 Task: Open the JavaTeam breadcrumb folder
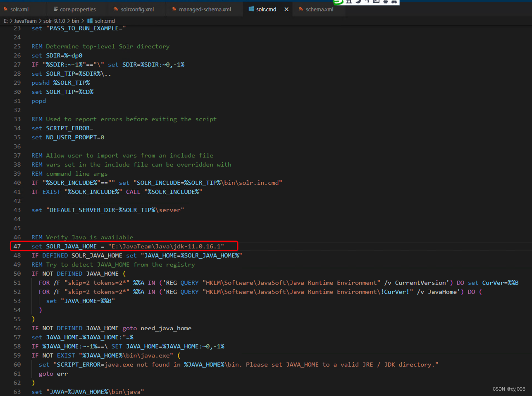(x=25, y=21)
